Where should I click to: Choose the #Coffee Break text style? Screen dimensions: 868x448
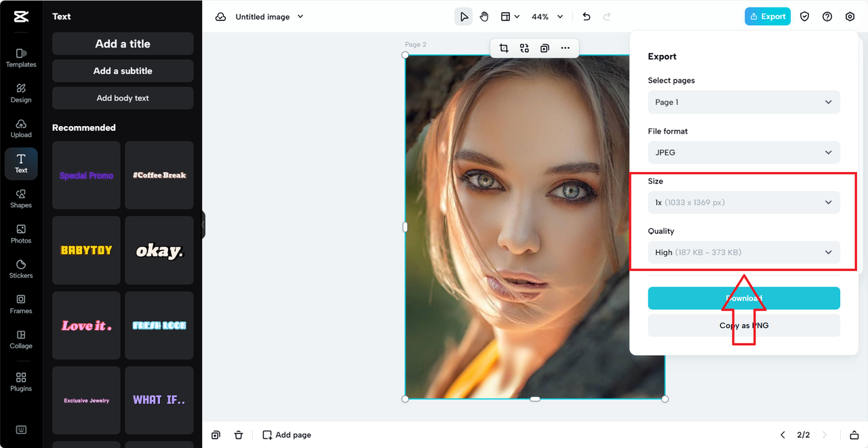pos(159,176)
